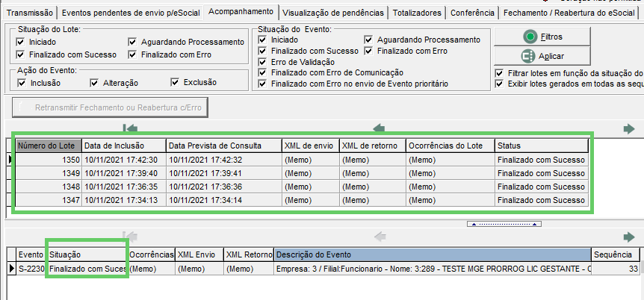Click the Status column header
Image resolution: width=644 pixels, height=300 pixels.
pos(542,146)
